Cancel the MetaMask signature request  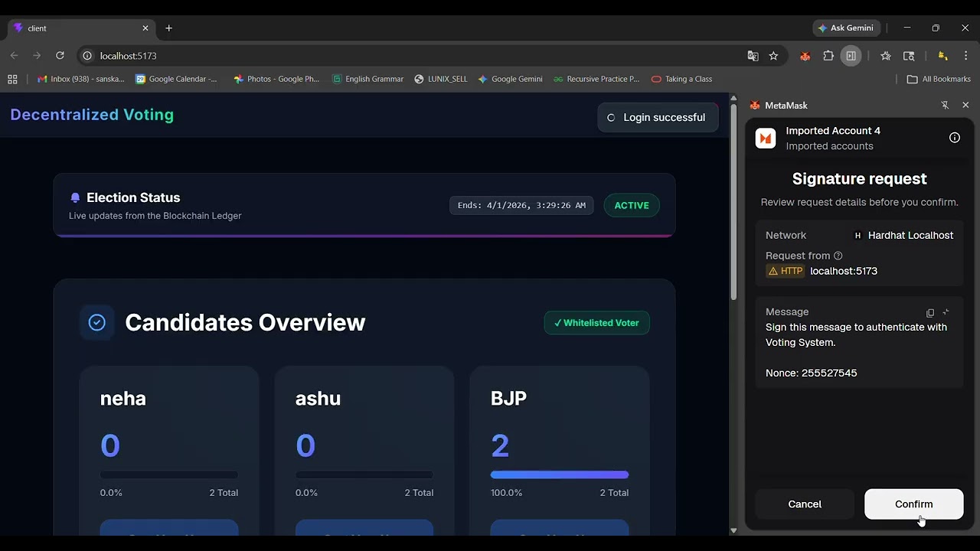coord(805,504)
